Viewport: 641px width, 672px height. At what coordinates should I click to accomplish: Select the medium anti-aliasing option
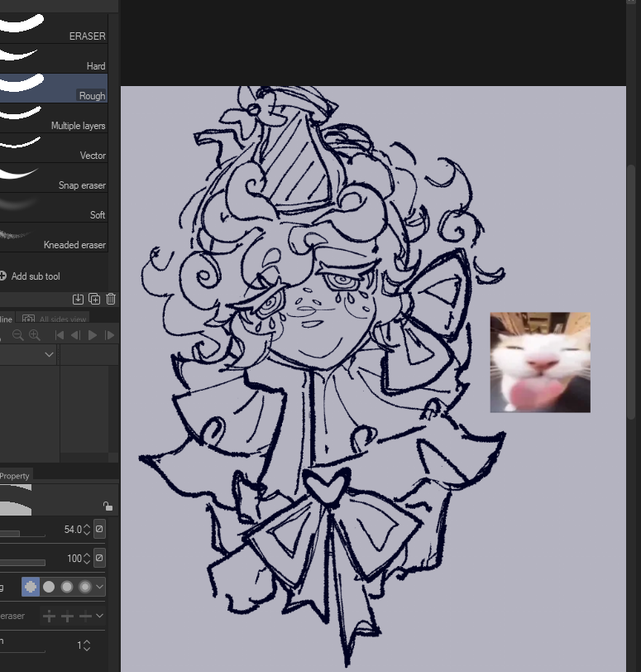67,587
